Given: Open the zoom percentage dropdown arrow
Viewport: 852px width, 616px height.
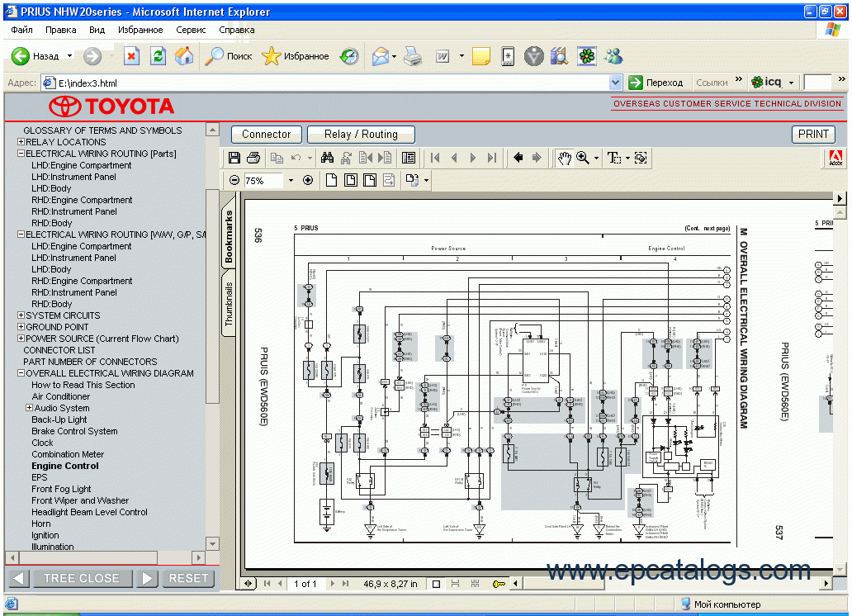Looking at the screenshot, I should (x=291, y=180).
